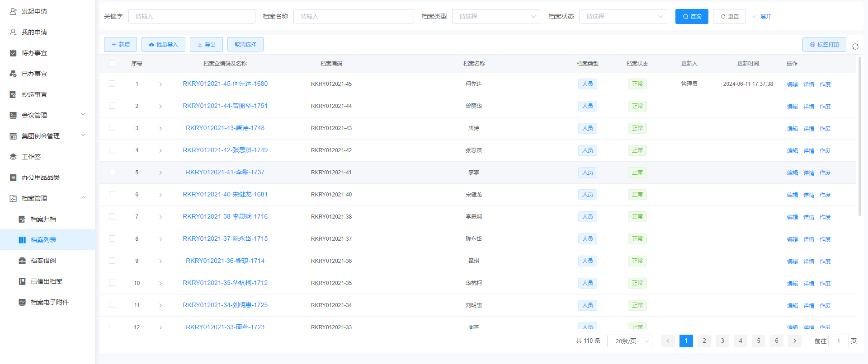Click the 工作签 layers icon
Screen dimensions: 868x364
13,157
